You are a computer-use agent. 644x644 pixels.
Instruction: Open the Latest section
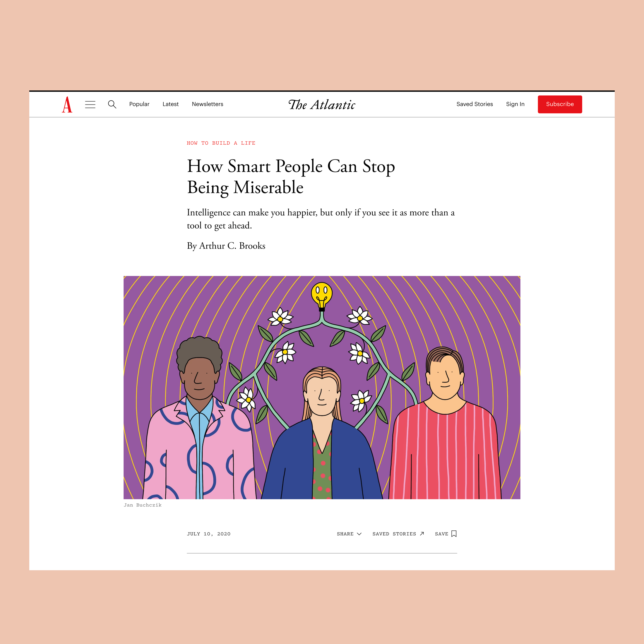(x=170, y=104)
